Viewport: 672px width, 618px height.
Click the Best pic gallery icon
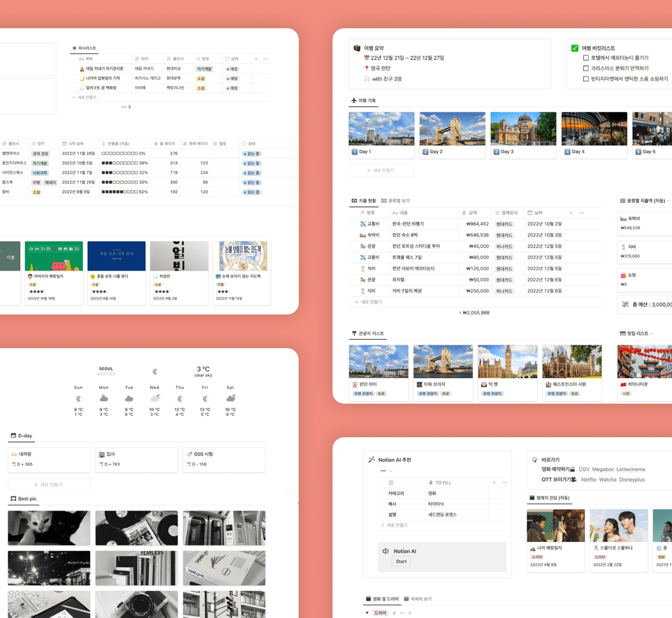[13, 498]
